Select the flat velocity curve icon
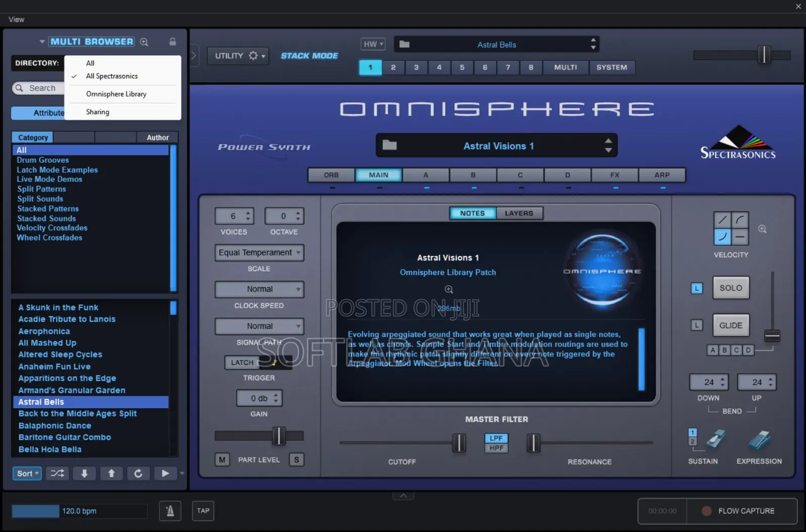Image resolution: width=806 pixels, height=532 pixels. (740, 237)
